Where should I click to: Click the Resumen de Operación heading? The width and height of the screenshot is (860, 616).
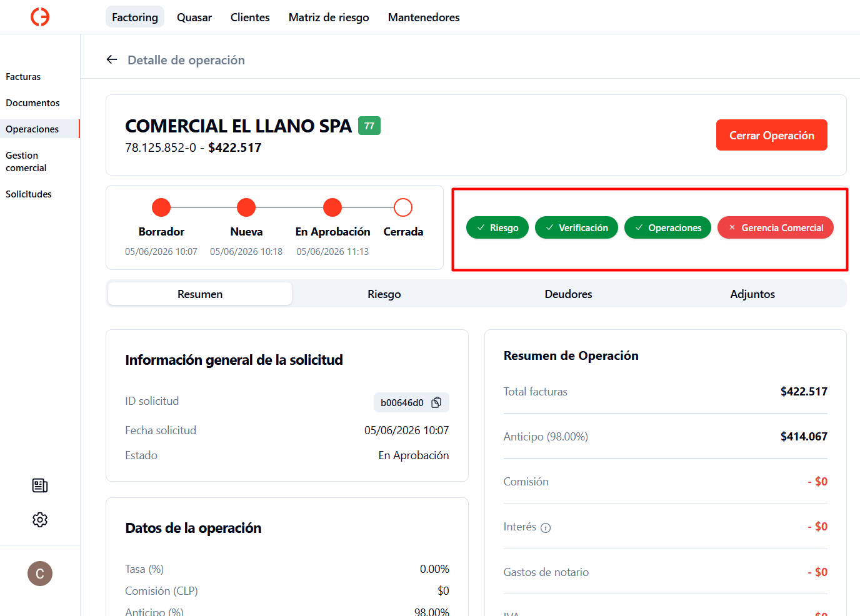click(x=571, y=355)
